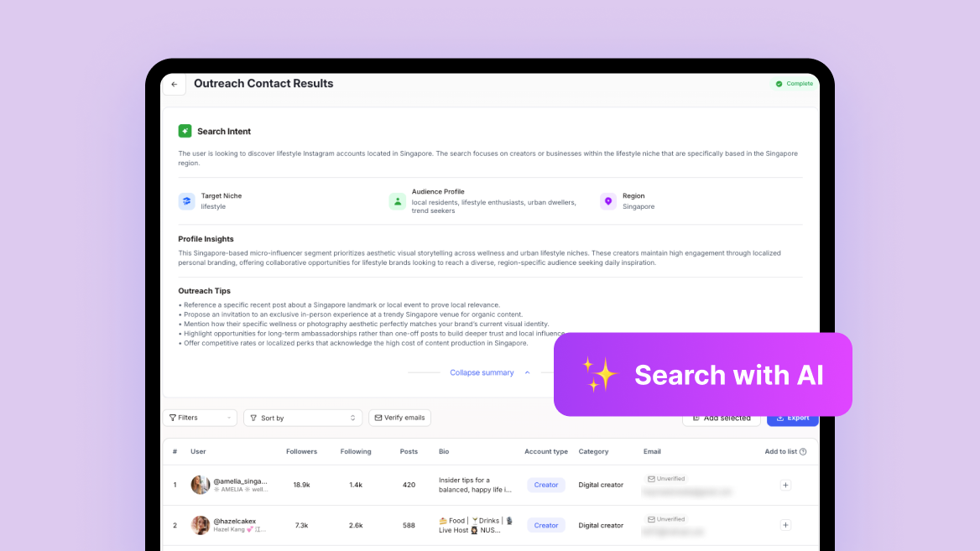Screen dimensions: 980x551
Task: Open the Sort by dropdown
Action: pos(302,417)
